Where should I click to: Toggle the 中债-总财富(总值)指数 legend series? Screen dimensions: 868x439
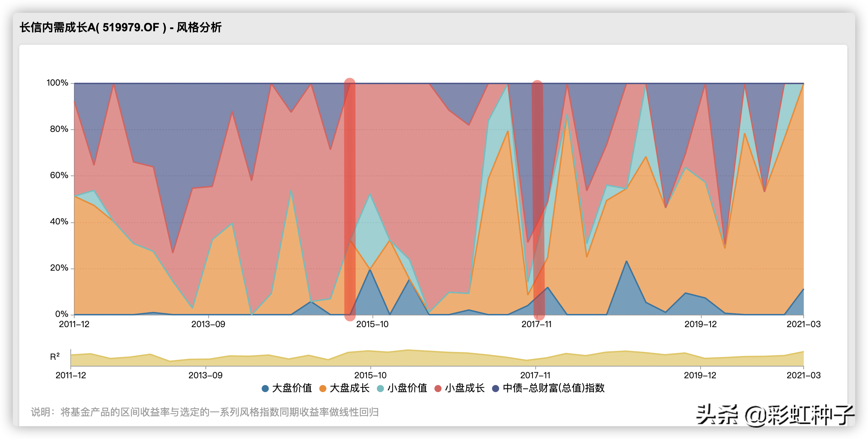coord(548,388)
